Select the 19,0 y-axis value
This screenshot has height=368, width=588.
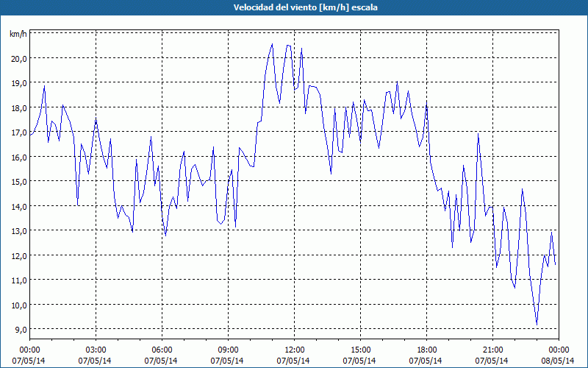tap(19, 83)
